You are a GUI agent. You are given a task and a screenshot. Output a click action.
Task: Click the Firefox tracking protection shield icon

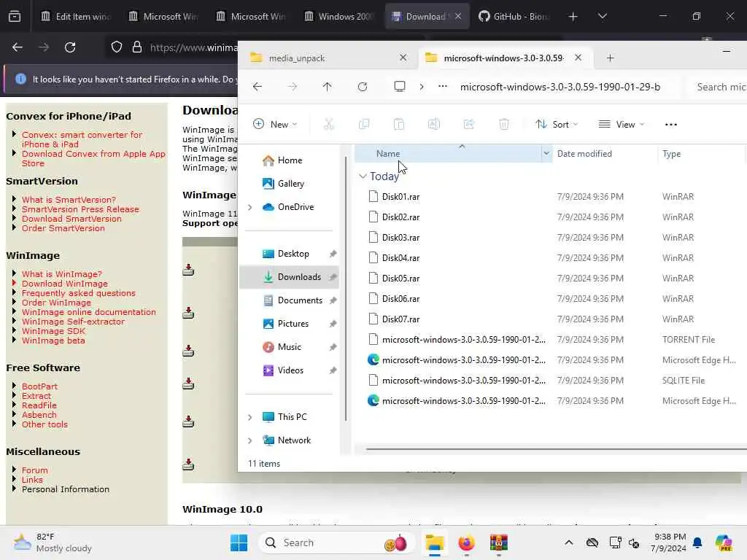pos(117,47)
